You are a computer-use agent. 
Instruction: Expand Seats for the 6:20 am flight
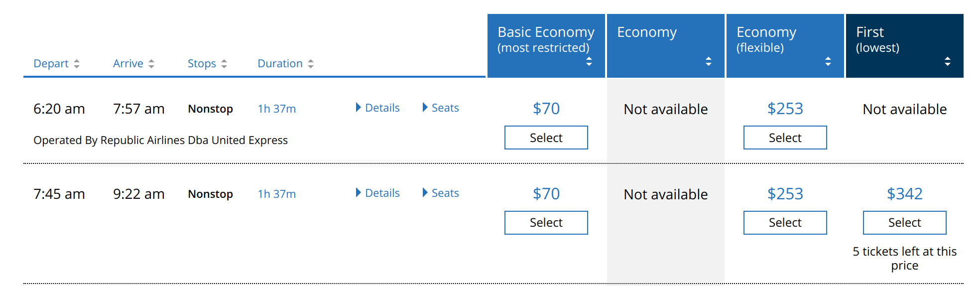(441, 108)
